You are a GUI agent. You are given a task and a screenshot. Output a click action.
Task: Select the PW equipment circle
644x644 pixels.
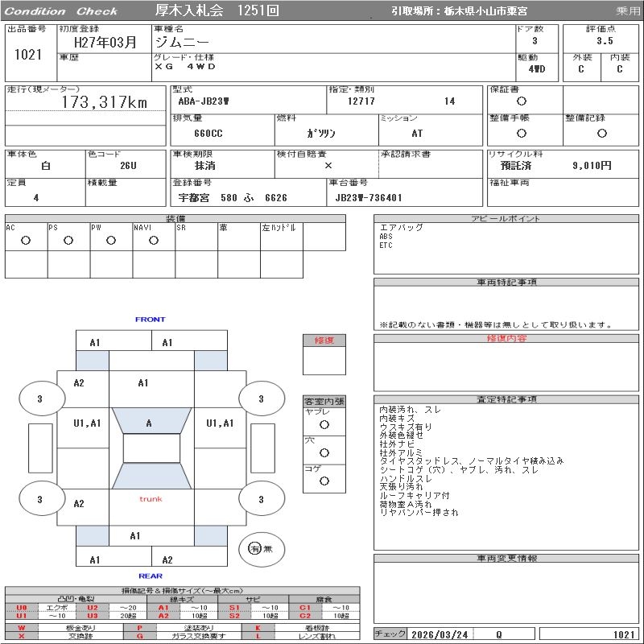point(111,241)
